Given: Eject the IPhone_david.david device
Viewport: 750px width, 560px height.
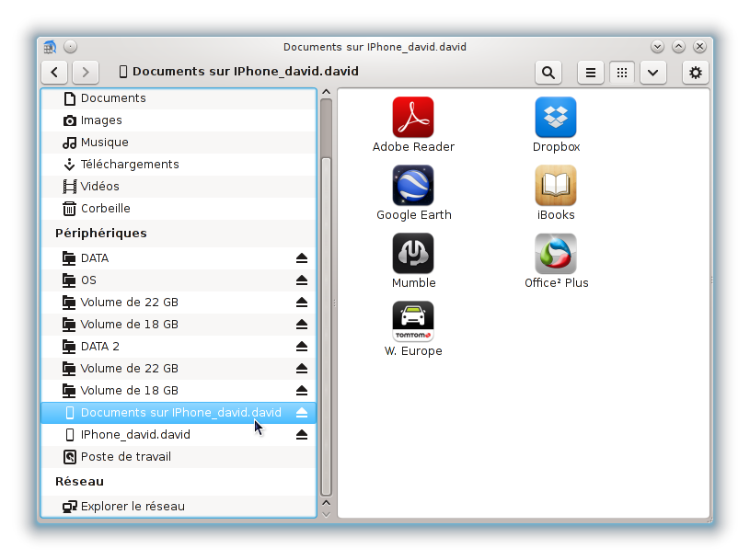Looking at the screenshot, I should [301, 435].
